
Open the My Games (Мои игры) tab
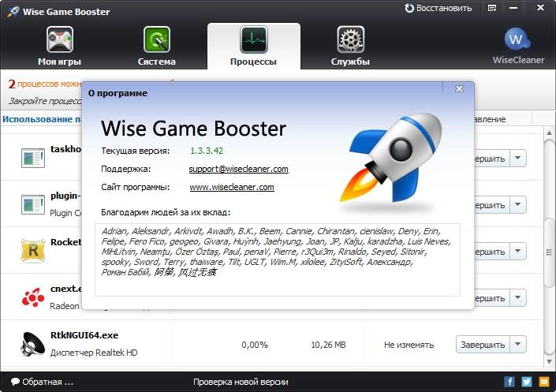[60, 46]
